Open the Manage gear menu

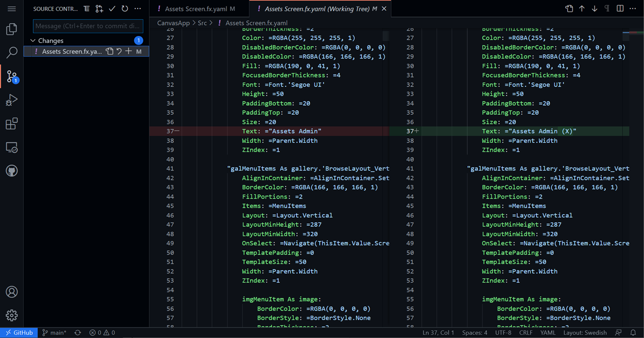pos(12,315)
